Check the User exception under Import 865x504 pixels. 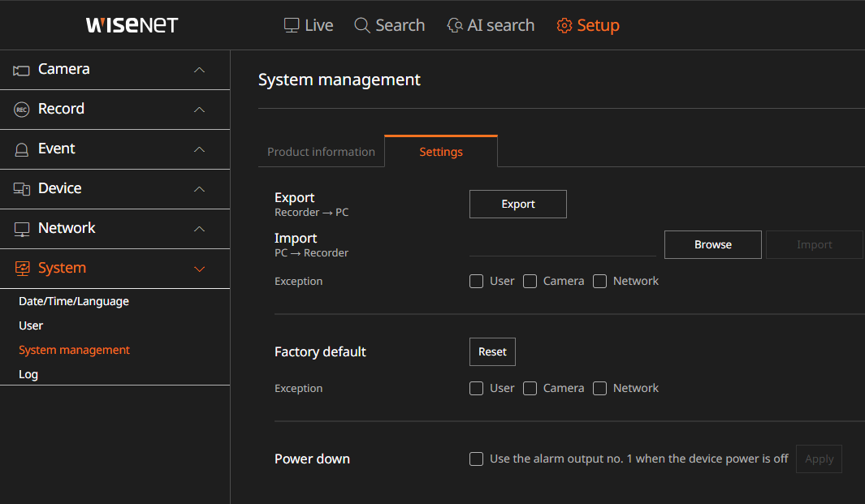pos(476,281)
